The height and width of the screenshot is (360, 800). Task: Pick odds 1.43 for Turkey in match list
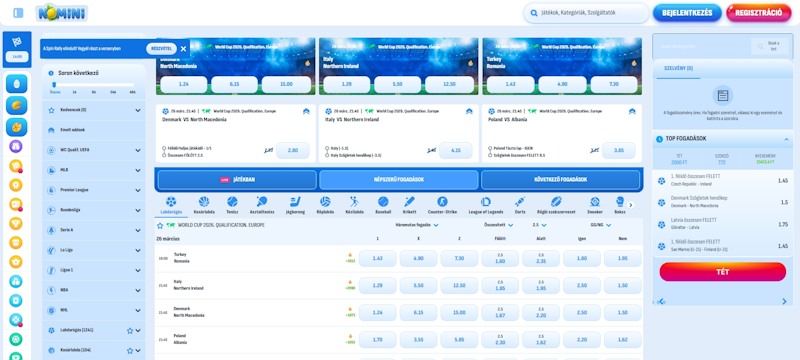(x=378, y=259)
